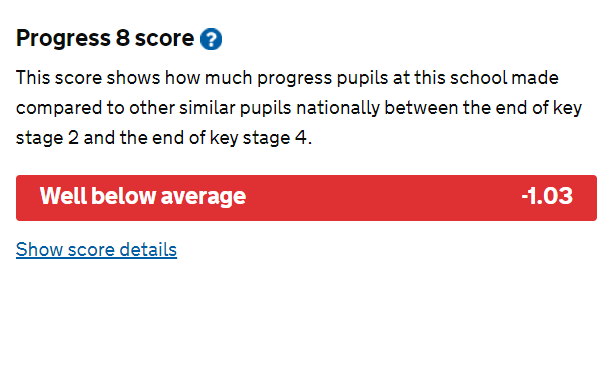Click the word 'Well' in red banner
The width and height of the screenshot is (604, 372).
tap(63, 196)
